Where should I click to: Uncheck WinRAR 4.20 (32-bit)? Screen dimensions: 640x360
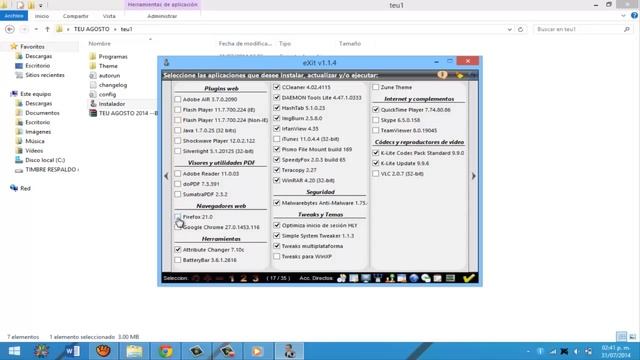click(277, 180)
